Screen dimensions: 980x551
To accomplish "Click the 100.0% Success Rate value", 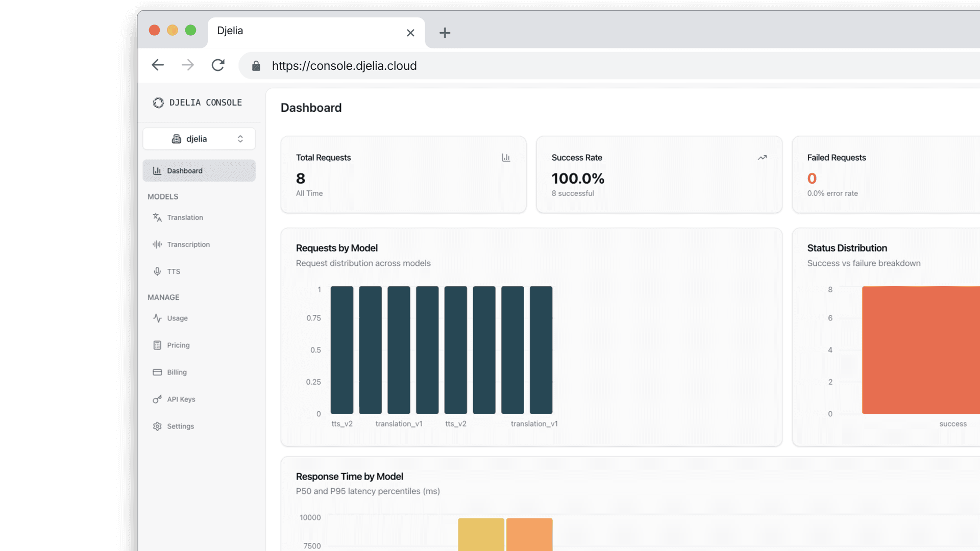I will 578,178.
